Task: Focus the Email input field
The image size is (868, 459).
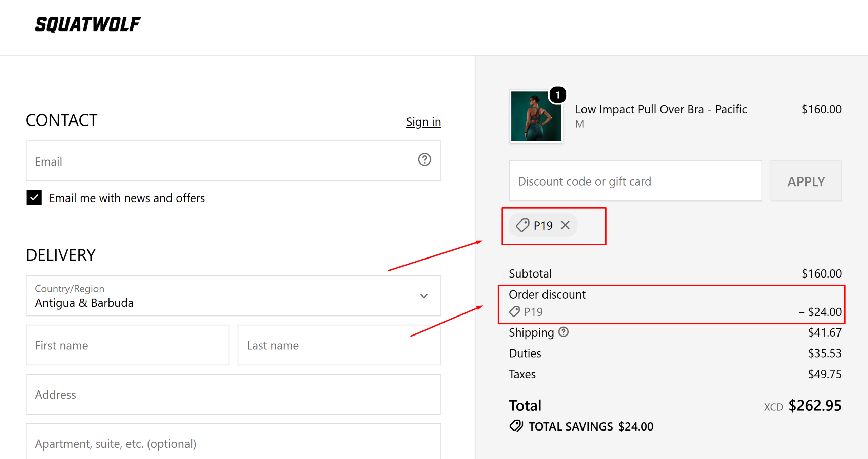Action: [x=233, y=161]
